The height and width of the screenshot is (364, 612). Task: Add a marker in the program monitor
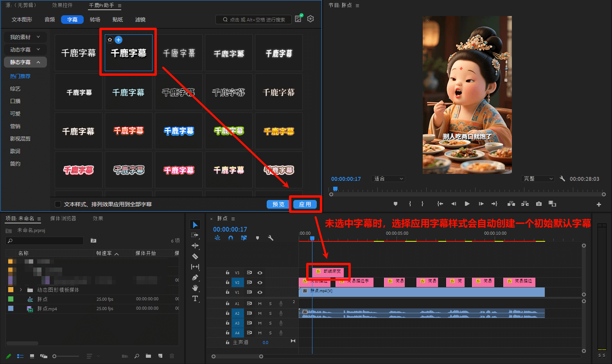pos(395,203)
